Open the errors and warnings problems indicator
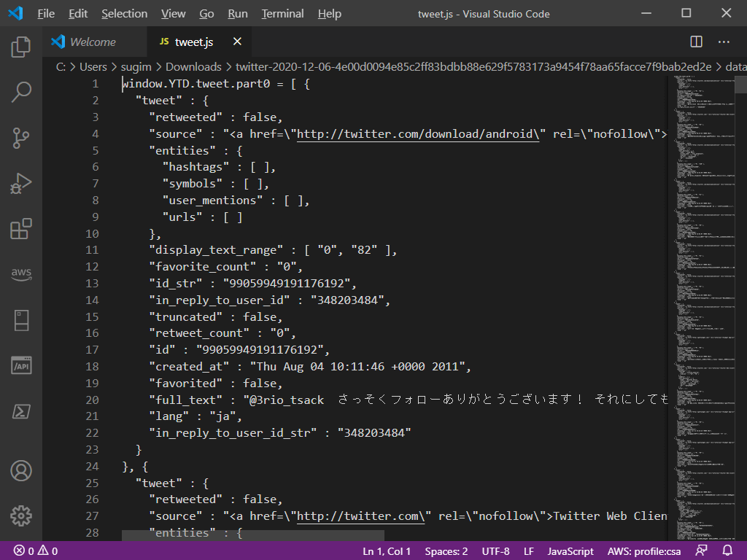 point(36,551)
